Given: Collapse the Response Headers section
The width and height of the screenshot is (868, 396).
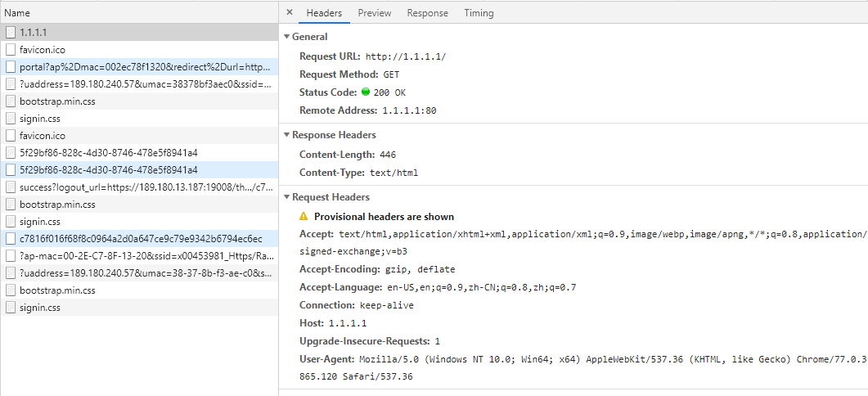Looking at the screenshot, I should tap(286, 135).
